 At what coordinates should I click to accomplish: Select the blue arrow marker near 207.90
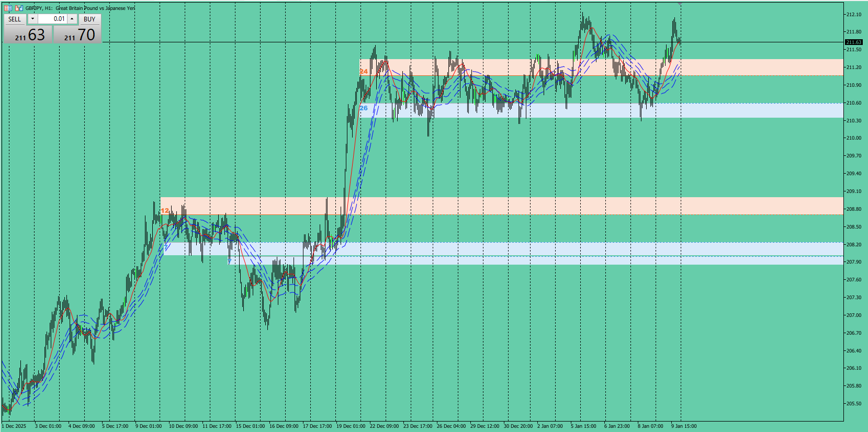coord(229,260)
